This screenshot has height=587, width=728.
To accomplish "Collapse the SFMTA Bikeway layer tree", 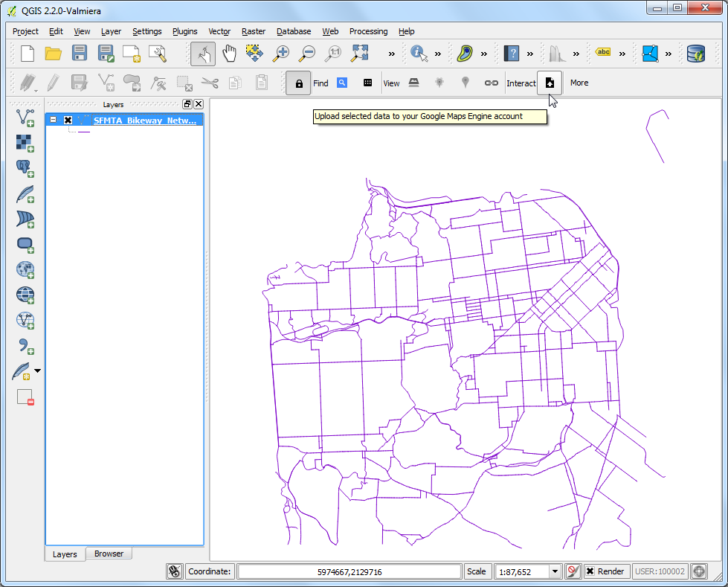I will pos(54,120).
